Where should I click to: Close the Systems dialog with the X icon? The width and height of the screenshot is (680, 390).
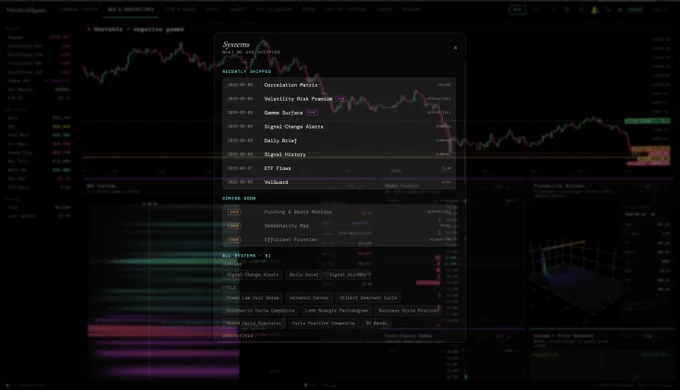[x=455, y=48]
